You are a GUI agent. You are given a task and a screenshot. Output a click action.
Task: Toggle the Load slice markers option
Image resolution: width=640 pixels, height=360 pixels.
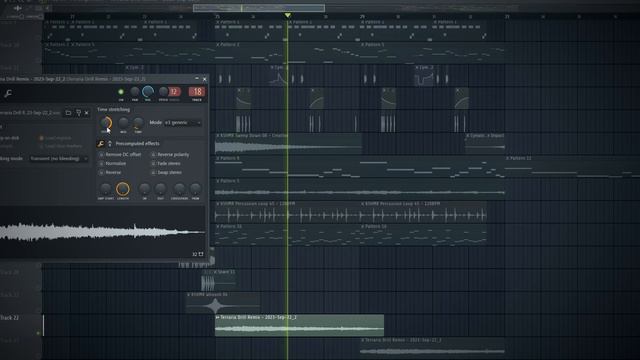[61, 146]
